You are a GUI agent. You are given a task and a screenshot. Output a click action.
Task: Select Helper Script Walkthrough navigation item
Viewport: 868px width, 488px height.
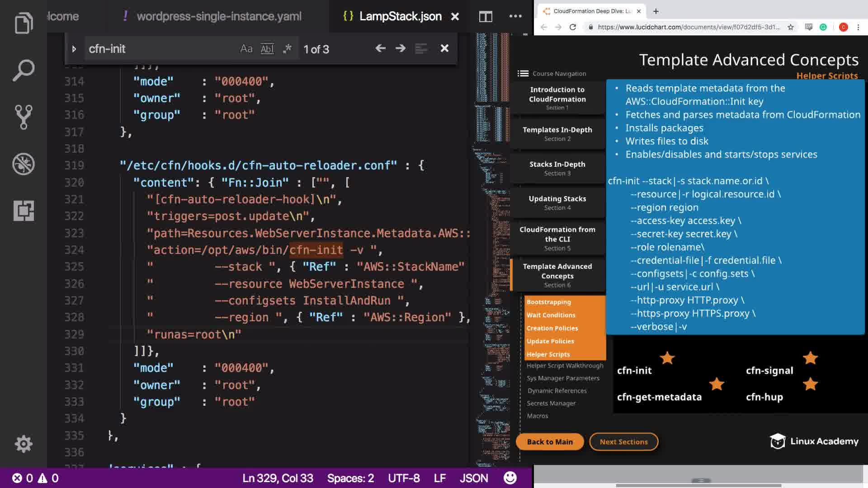565,366
